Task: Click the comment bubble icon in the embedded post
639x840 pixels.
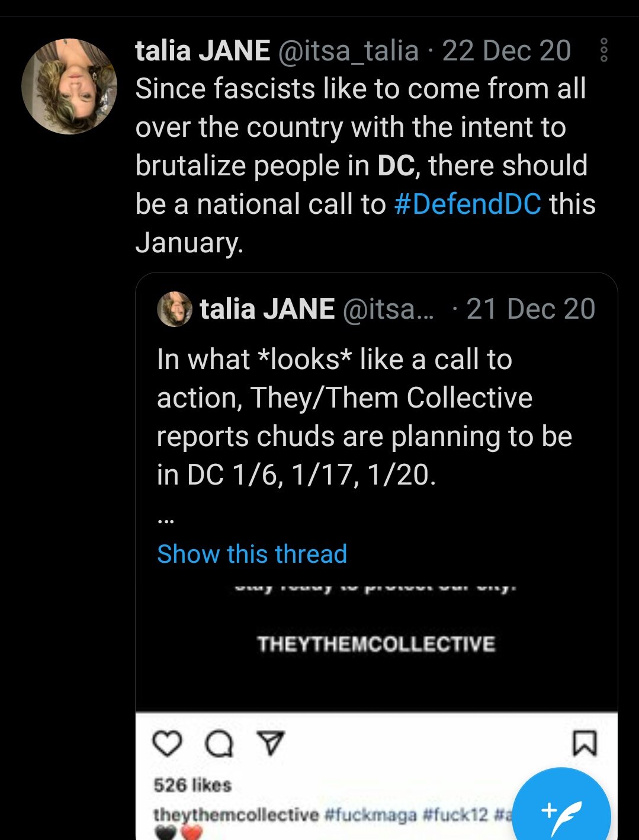Action: [219, 744]
